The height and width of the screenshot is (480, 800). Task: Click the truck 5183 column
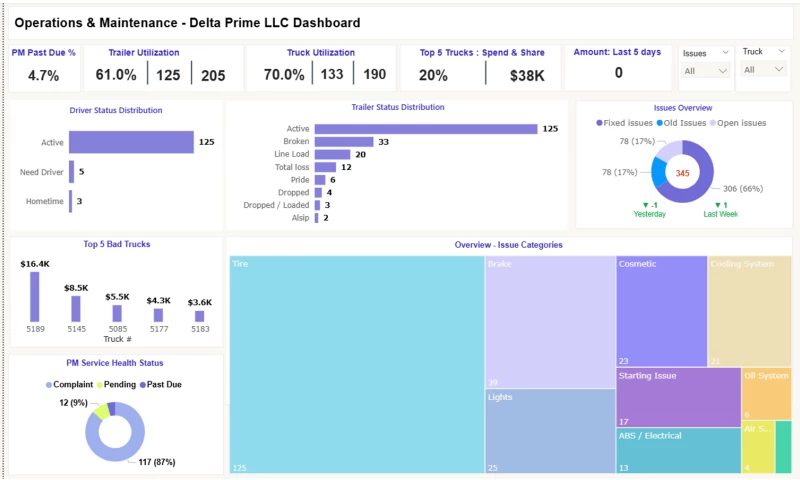[199, 316]
